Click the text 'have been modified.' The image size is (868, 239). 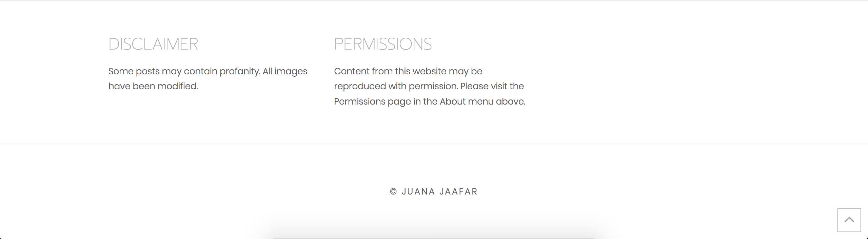(153, 86)
